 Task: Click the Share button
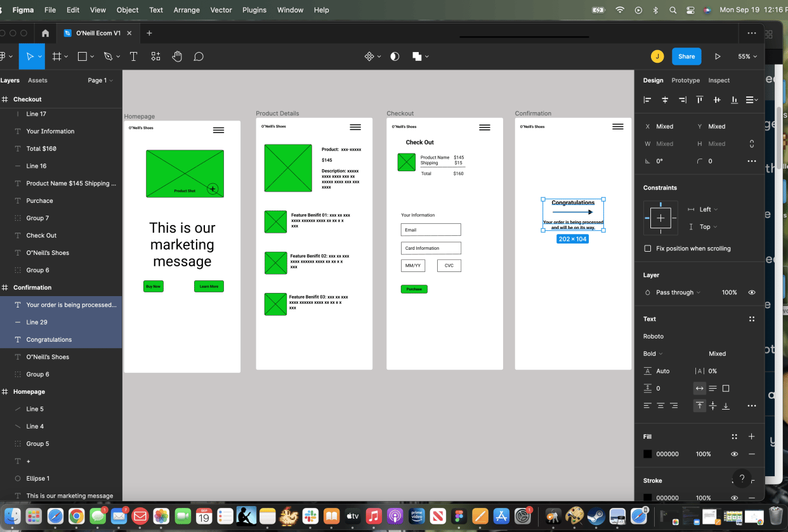[686, 56]
